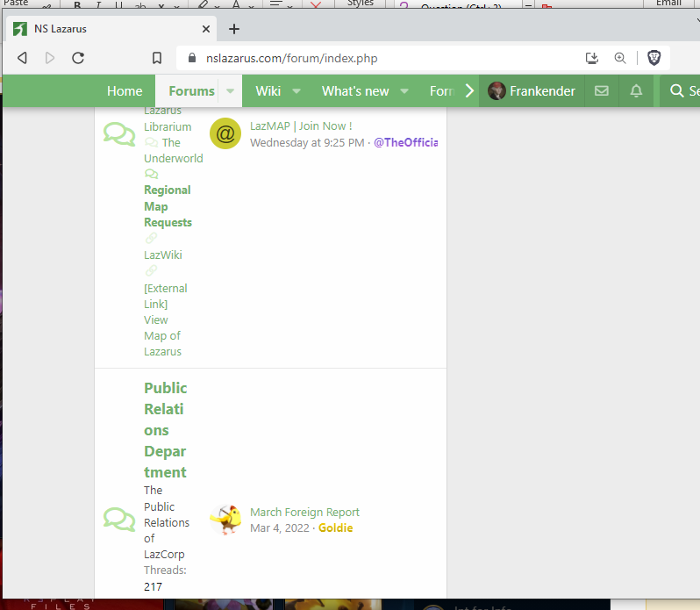This screenshot has width=700, height=610.
Task: Close the NS Lazarus tab
Action: click(x=206, y=29)
